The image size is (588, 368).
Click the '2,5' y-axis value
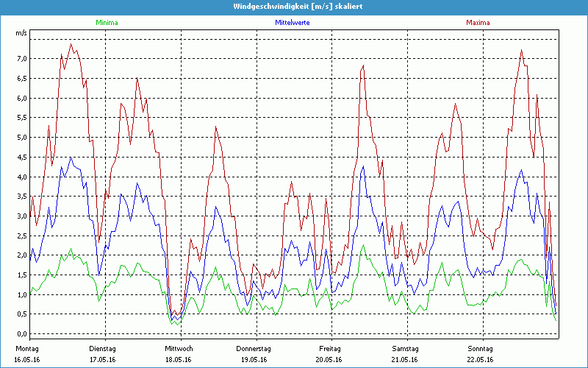coord(21,236)
